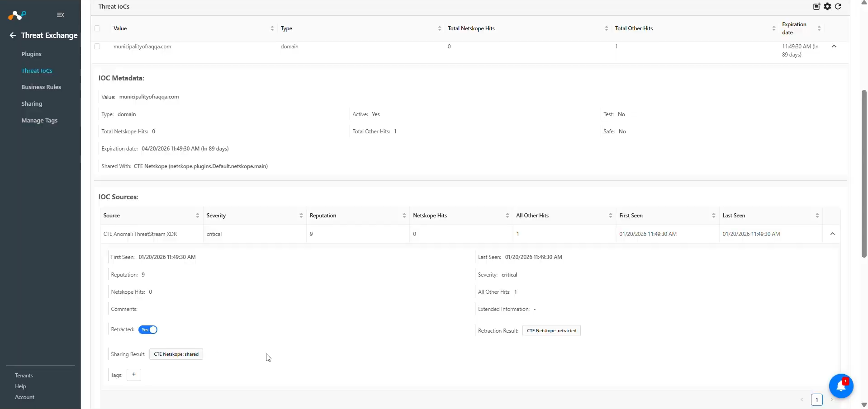Sort IOC Sources by Reputation
The height and width of the screenshot is (409, 868).
(x=404, y=216)
